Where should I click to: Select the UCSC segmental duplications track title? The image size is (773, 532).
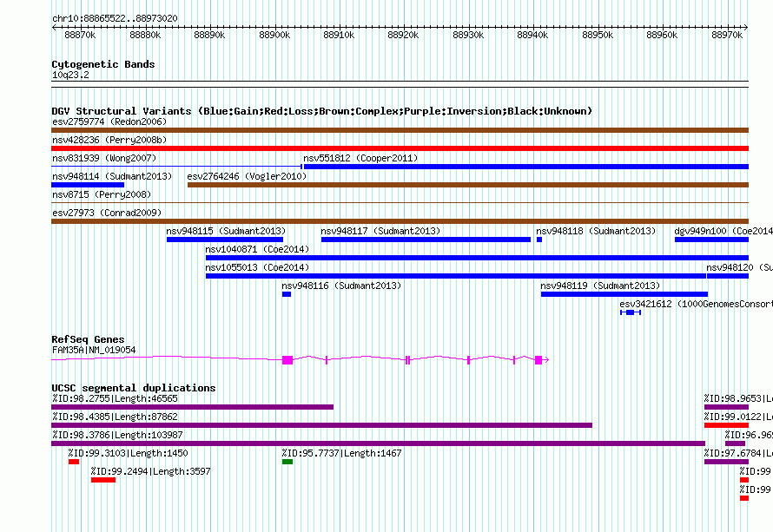(x=134, y=388)
